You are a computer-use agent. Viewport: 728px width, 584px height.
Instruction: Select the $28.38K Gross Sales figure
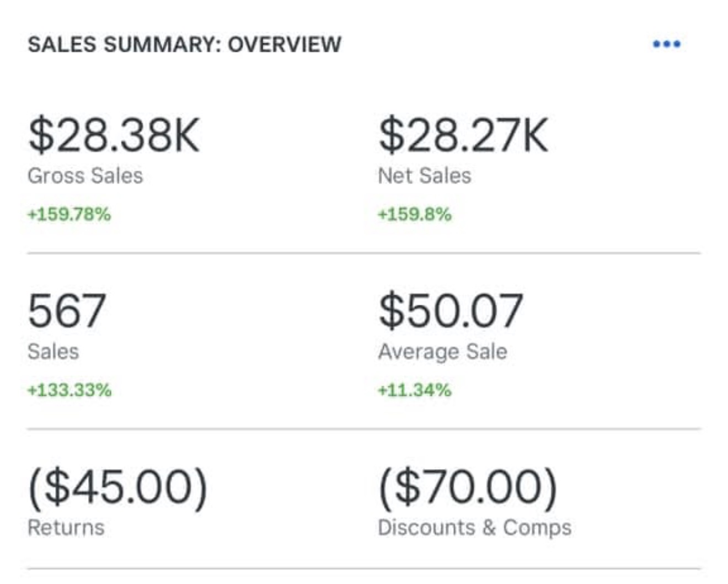coord(114,135)
